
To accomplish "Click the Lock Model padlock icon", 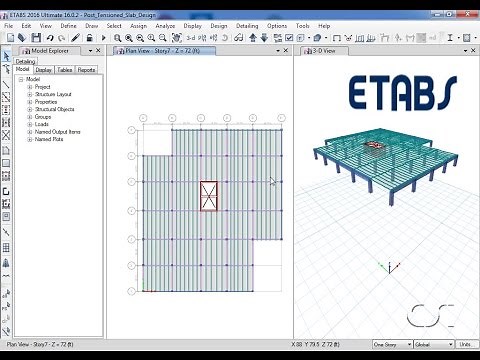I will (x=89, y=38).
